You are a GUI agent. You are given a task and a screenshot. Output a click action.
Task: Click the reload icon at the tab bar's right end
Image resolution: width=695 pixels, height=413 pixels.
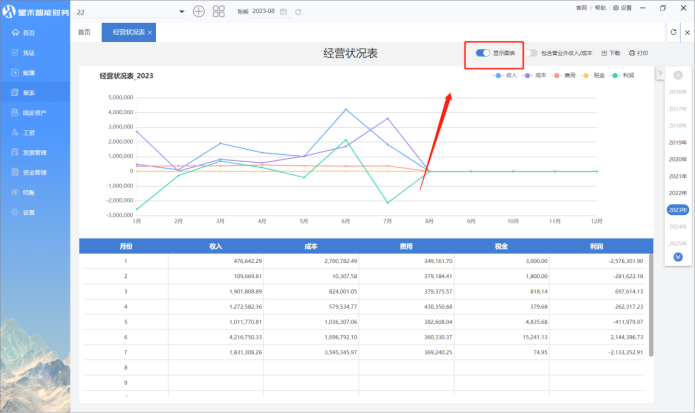tap(673, 32)
